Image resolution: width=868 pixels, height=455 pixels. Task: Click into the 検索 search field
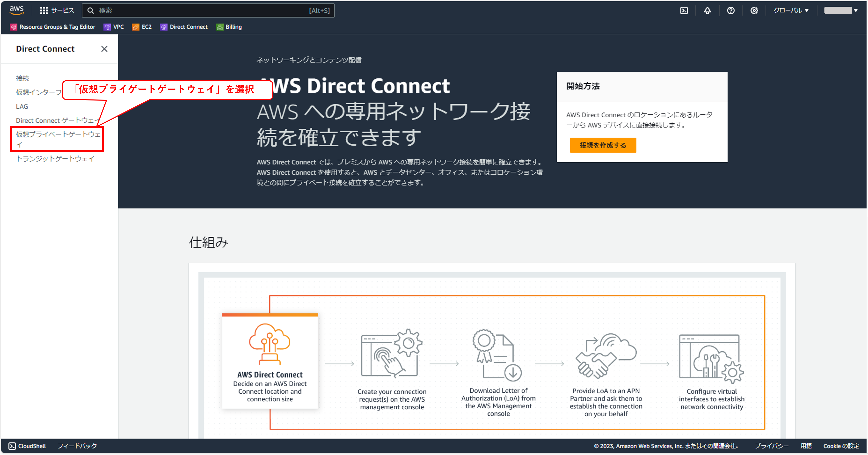tap(202, 11)
